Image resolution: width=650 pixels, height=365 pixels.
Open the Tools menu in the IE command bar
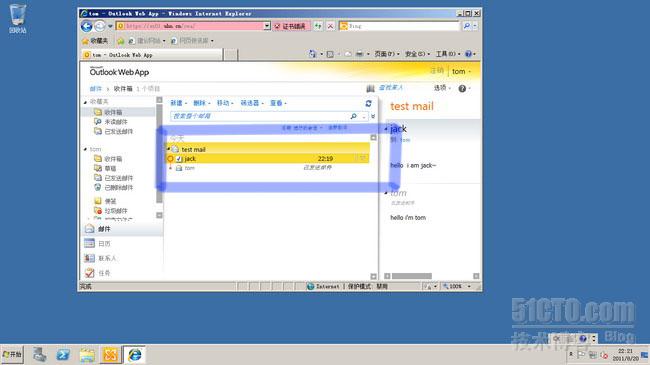click(x=447, y=54)
